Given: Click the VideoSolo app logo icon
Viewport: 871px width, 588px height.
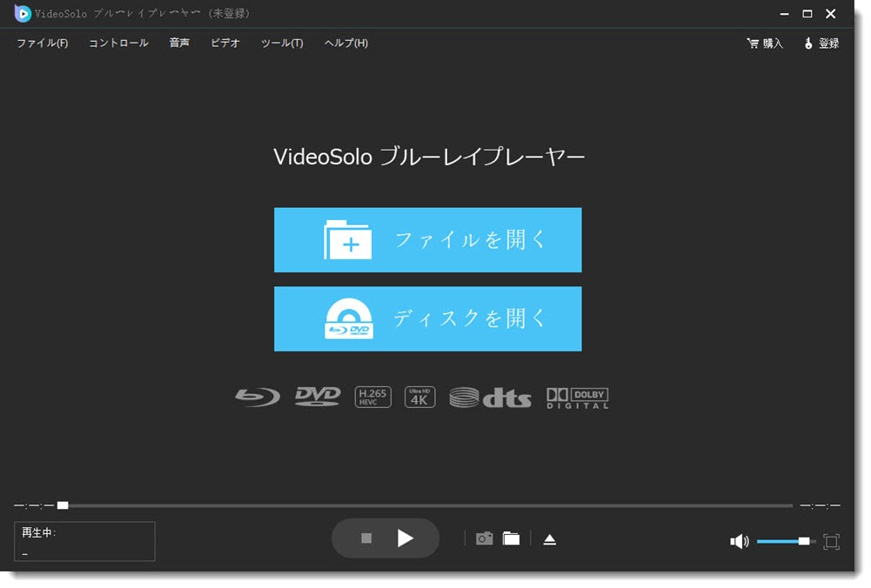Looking at the screenshot, I should 23,13.
